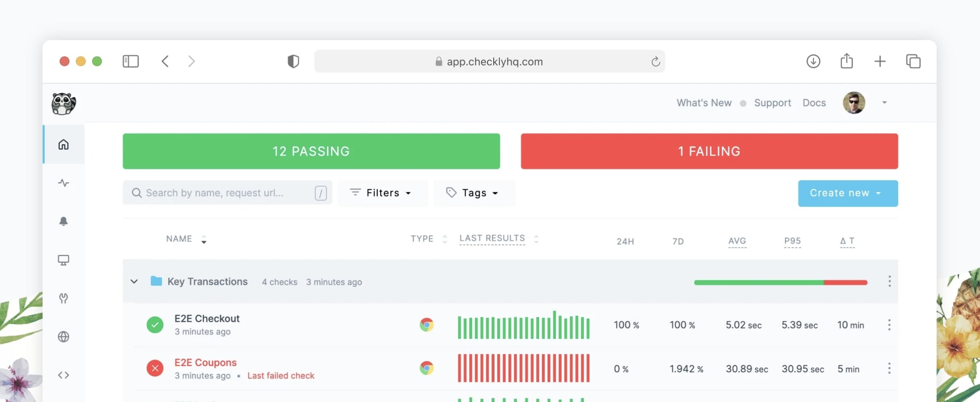The width and height of the screenshot is (980, 402).
Task: Open the Docs link
Action: click(814, 103)
